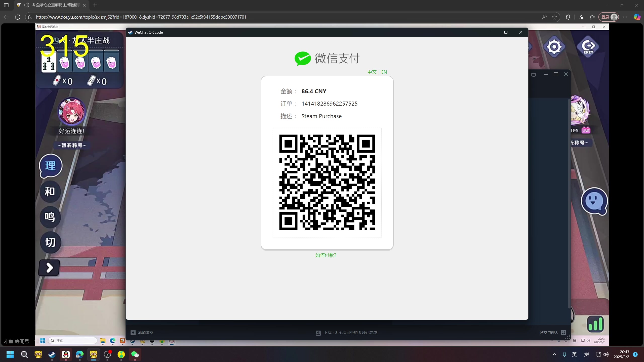The width and height of the screenshot is (644, 362).
Task: Open the Copilot sidebar icon
Action: pyautogui.click(x=637, y=17)
